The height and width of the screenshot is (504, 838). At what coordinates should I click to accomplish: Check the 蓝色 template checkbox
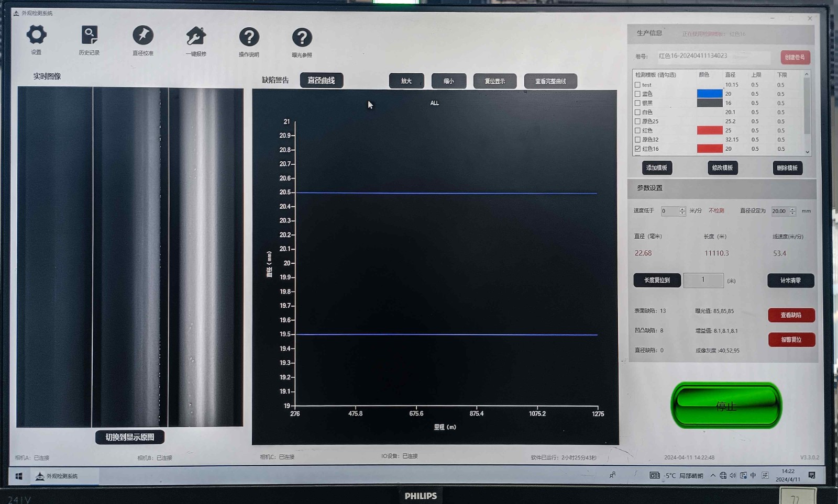tap(637, 94)
